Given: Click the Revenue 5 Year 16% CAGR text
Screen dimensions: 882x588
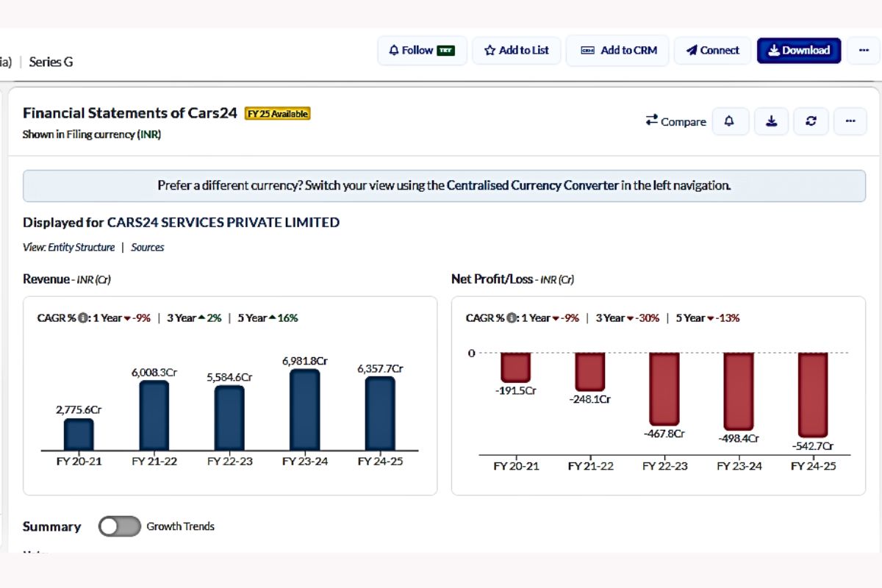Looking at the screenshot, I should coord(268,318).
